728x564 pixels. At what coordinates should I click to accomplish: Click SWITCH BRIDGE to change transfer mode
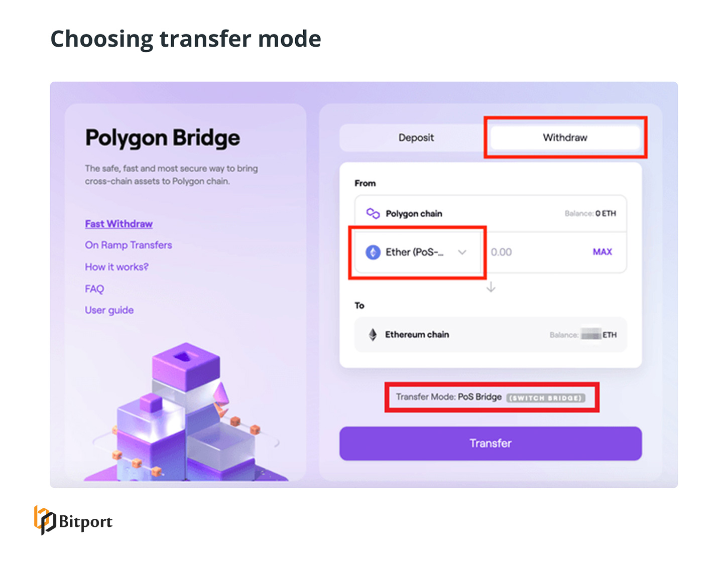547,397
